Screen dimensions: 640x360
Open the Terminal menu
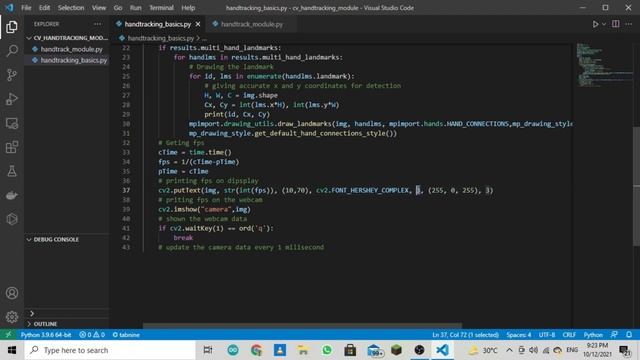pyautogui.click(x=161, y=8)
